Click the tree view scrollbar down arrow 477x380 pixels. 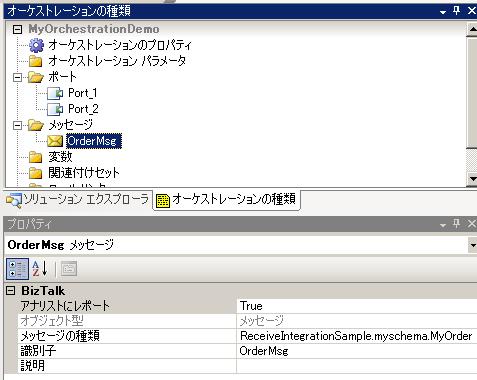click(x=472, y=178)
